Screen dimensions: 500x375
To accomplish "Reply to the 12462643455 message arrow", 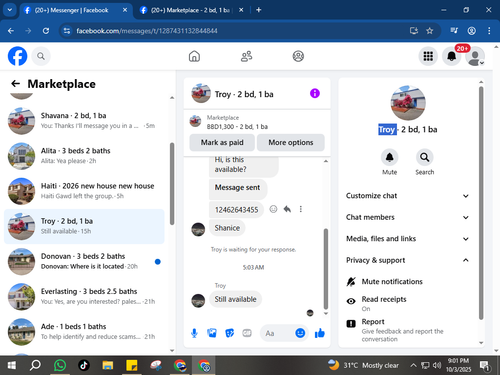I will tap(287, 209).
